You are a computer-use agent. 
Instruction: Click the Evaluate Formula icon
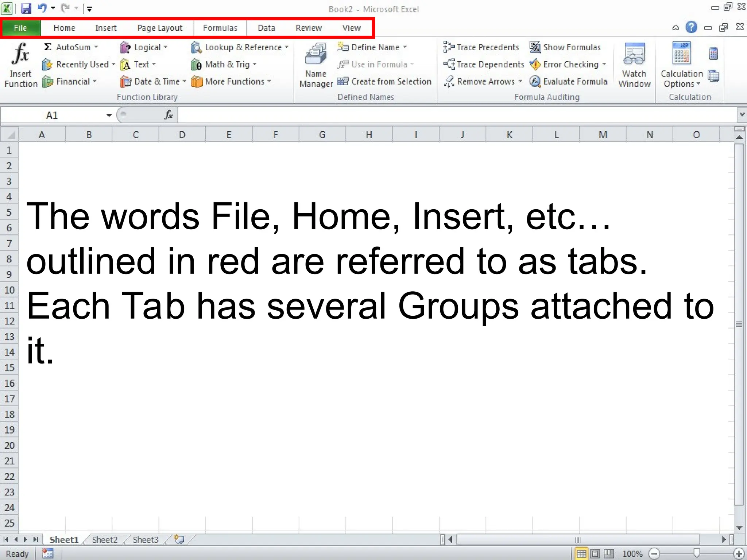[535, 82]
